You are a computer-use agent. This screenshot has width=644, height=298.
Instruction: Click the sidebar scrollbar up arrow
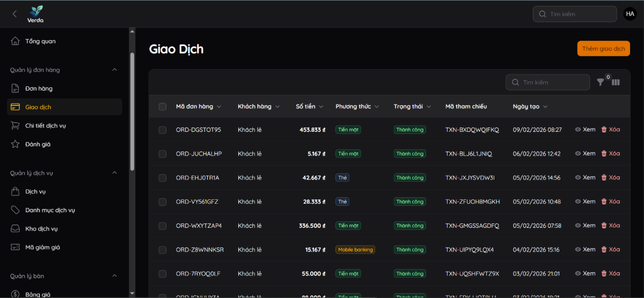[x=132, y=31]
